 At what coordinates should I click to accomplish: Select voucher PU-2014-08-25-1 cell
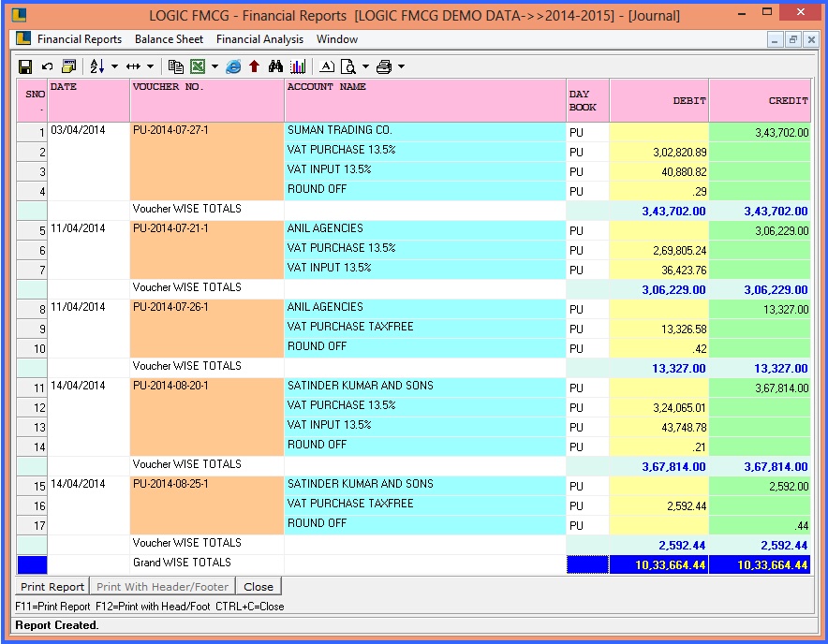[207, 505]
